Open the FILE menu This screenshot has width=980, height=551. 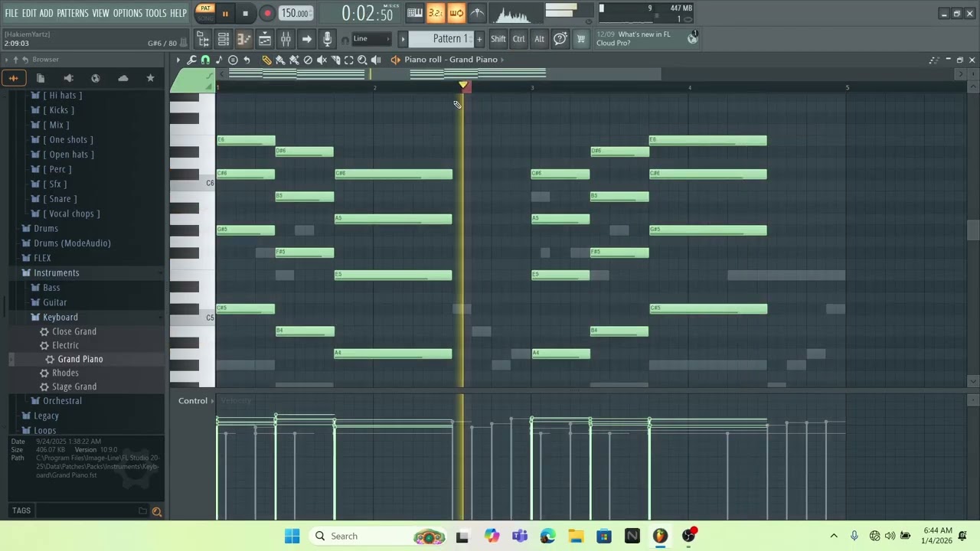pyautogui.click(x=11, y=13)
